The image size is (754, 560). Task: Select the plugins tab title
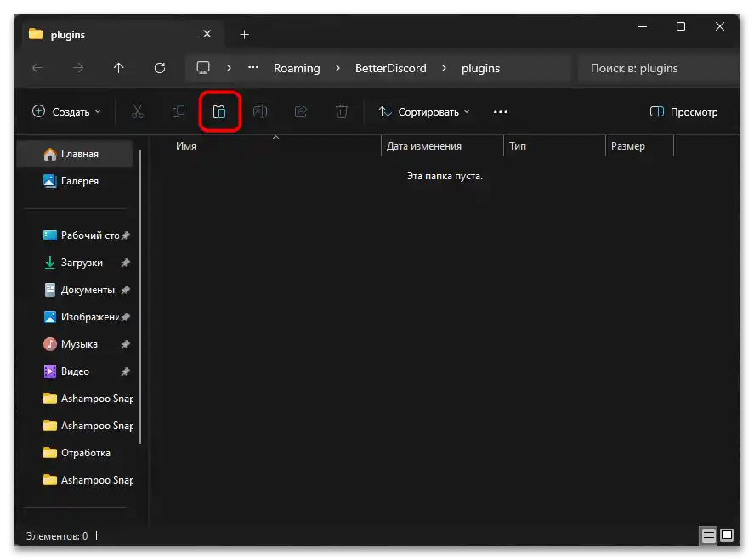(68, 35)
